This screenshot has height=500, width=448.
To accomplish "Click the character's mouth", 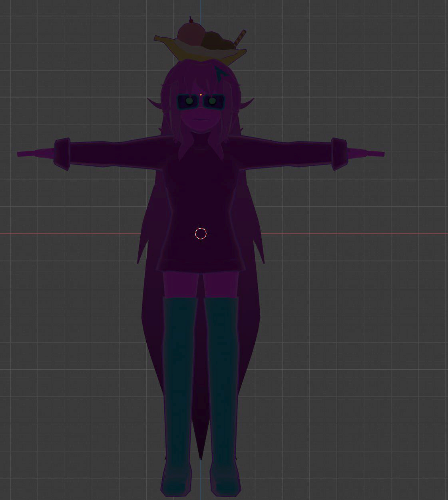I will (200, 120).
